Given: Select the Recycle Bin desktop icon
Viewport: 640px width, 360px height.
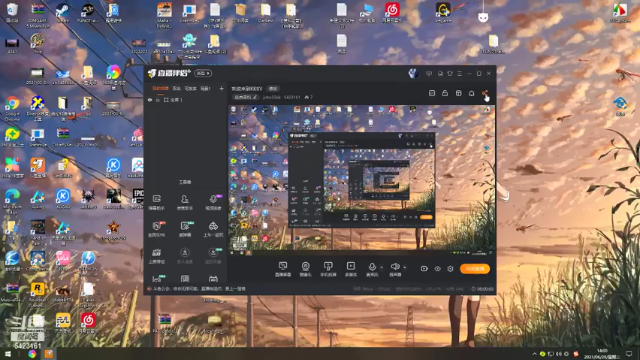Looking at the screenshot, I should tap(12, 12).
